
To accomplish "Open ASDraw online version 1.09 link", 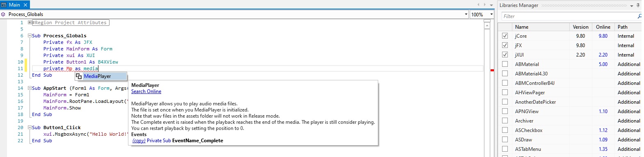I will point(603,140).
